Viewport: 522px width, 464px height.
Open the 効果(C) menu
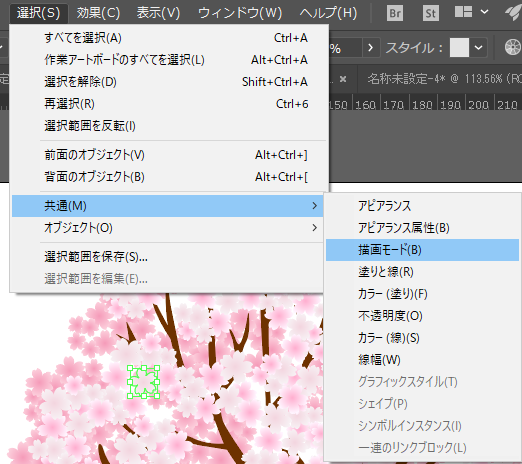98,13
